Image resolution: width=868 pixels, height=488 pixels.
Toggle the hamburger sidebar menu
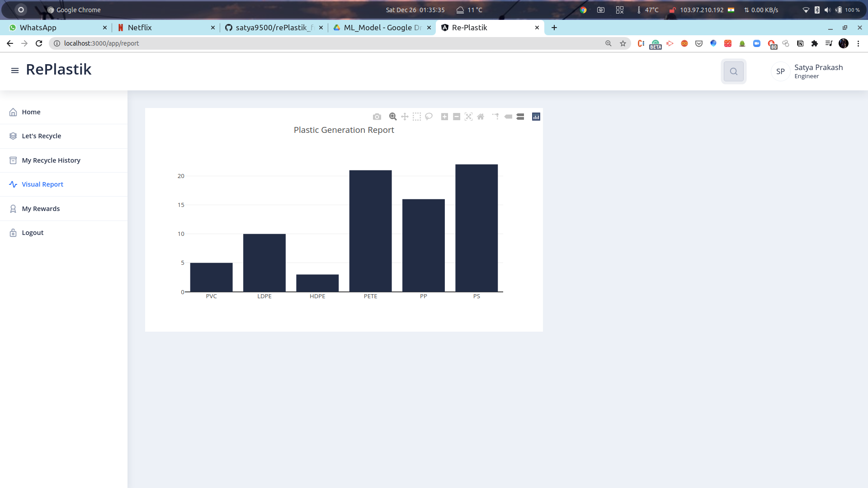15,70
